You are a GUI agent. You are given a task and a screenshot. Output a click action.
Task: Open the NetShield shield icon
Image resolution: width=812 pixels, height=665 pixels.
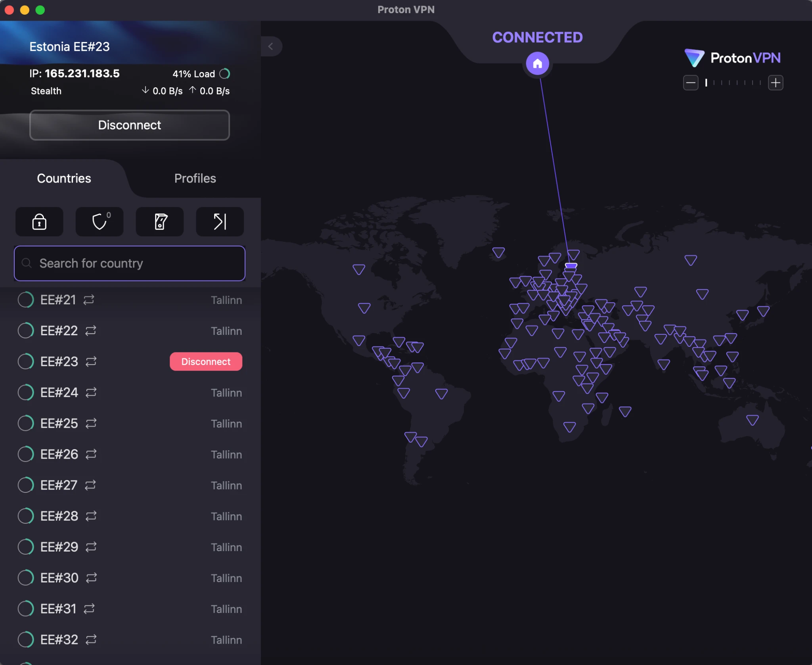click(99, 222)
